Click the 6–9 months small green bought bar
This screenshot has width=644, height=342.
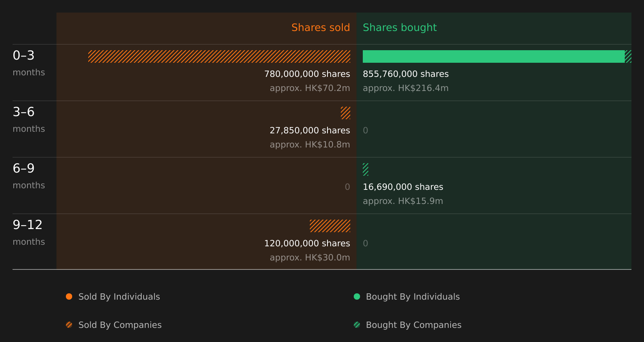pos(366,169)
